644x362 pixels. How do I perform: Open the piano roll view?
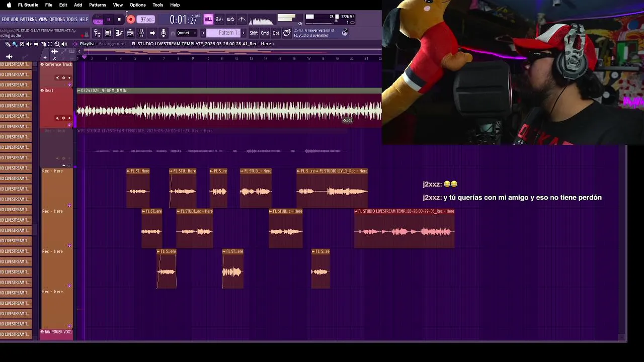click(119, 33)
